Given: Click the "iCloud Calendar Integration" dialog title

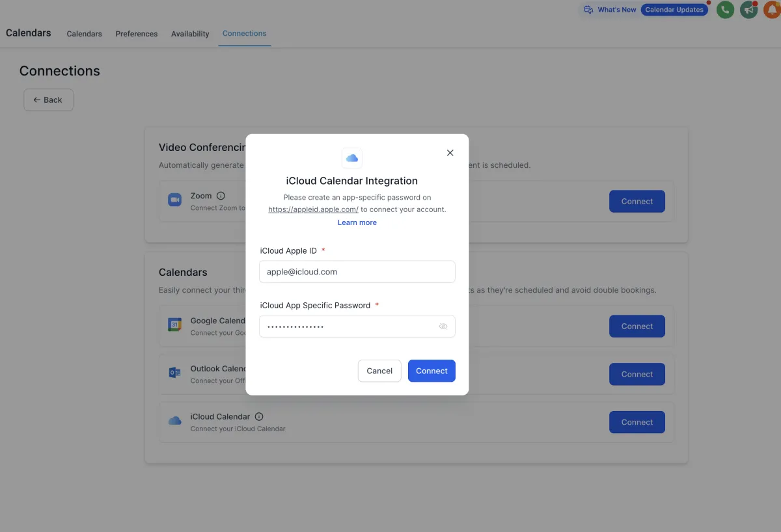Looking at the screenshot, I should pos(352,181).
